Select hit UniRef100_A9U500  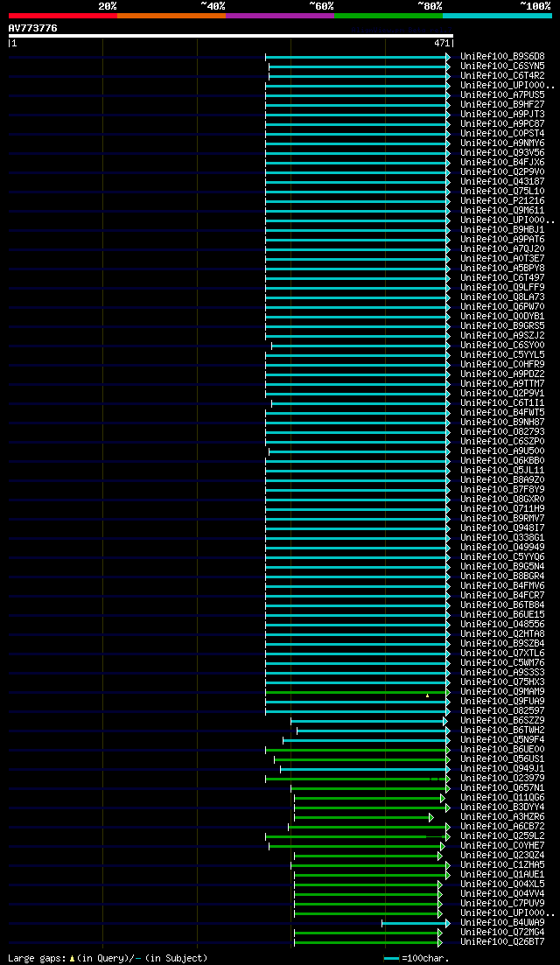[502, 451]
